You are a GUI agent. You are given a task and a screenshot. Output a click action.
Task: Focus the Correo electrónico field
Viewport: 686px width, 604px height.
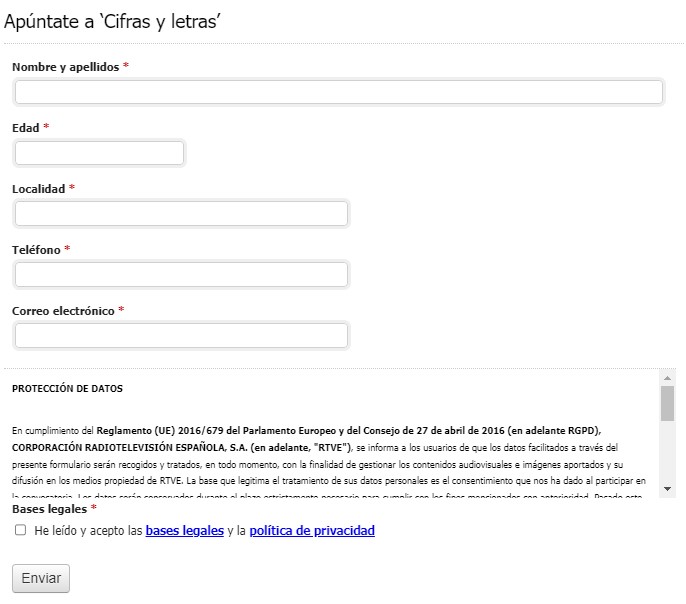pyautogui.click(x=181, y=335)
